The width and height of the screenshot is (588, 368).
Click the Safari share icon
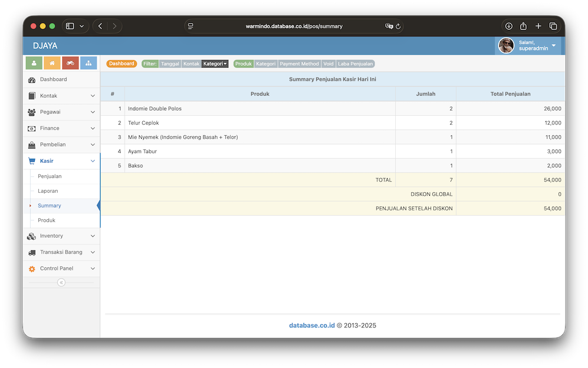coord(523,26)
